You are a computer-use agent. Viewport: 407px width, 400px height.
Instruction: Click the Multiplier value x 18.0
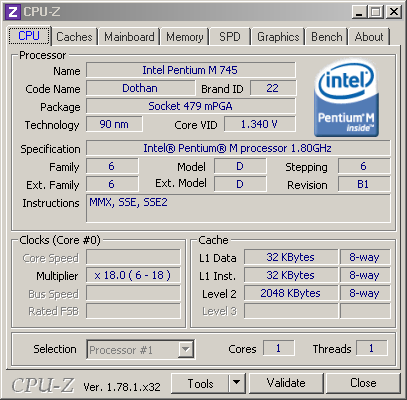133,276
